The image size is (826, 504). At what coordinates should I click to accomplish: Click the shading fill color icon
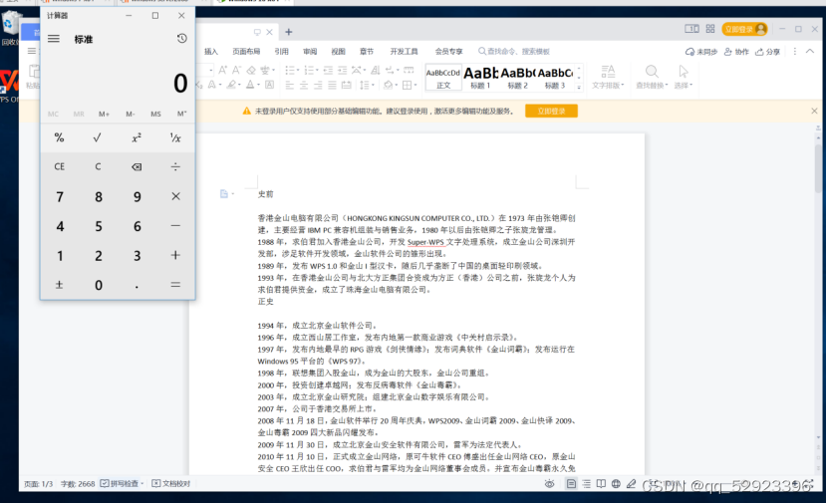click(x=389, y=85)
